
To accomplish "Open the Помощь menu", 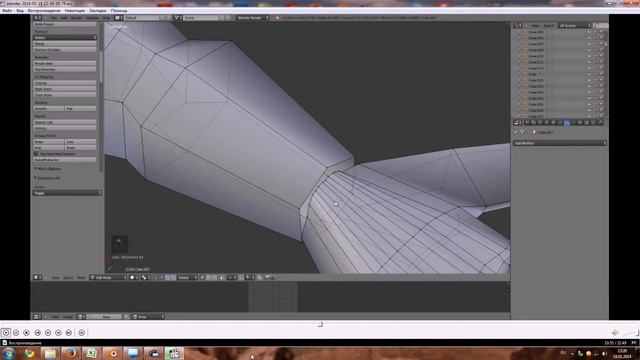I will pyautogui.click(x=119, y=11).
